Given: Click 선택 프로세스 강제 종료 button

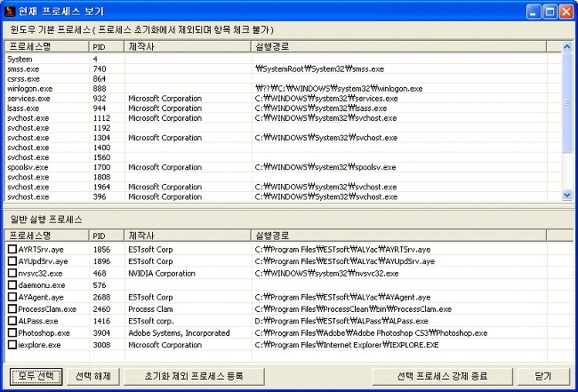Looking at the screenshot, I should pyautogui.click(x=442, y=376).
